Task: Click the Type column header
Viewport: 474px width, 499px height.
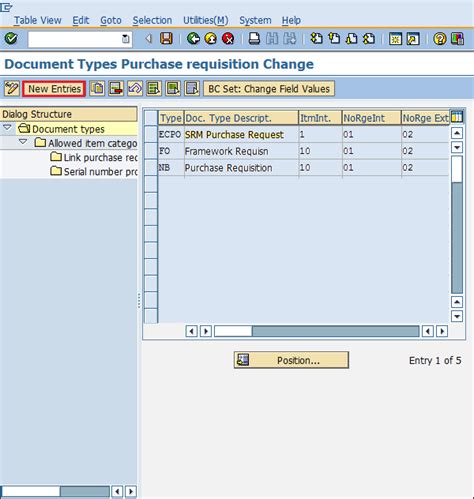Action: [x=171, y=118]
